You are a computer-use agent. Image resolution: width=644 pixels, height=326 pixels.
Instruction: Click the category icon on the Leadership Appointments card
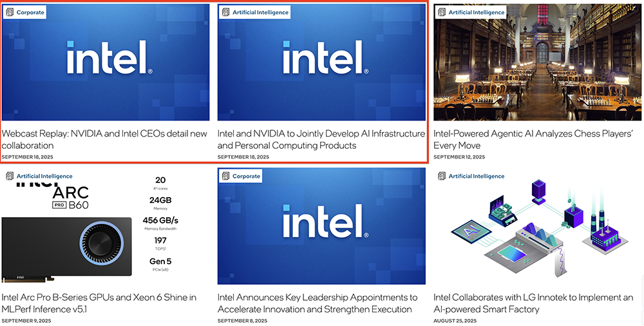pyautogui.click(x=225, y=176)
